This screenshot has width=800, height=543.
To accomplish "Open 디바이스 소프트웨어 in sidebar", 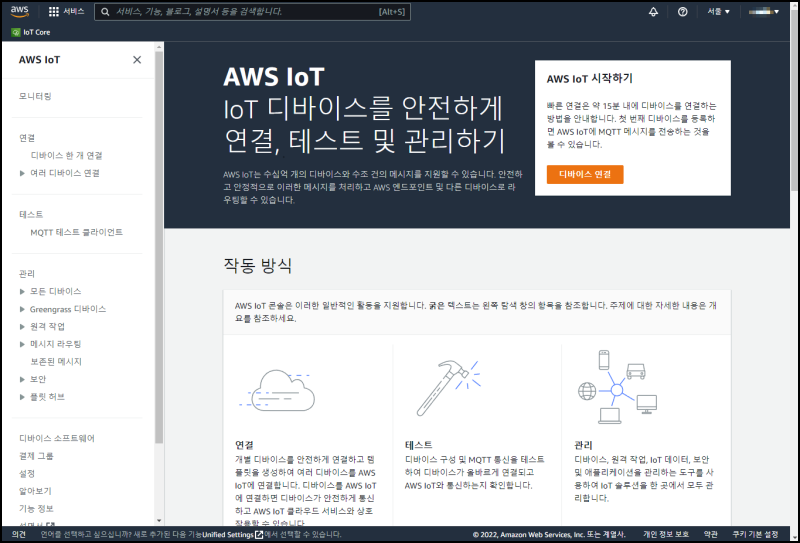I will pos(57,438).
